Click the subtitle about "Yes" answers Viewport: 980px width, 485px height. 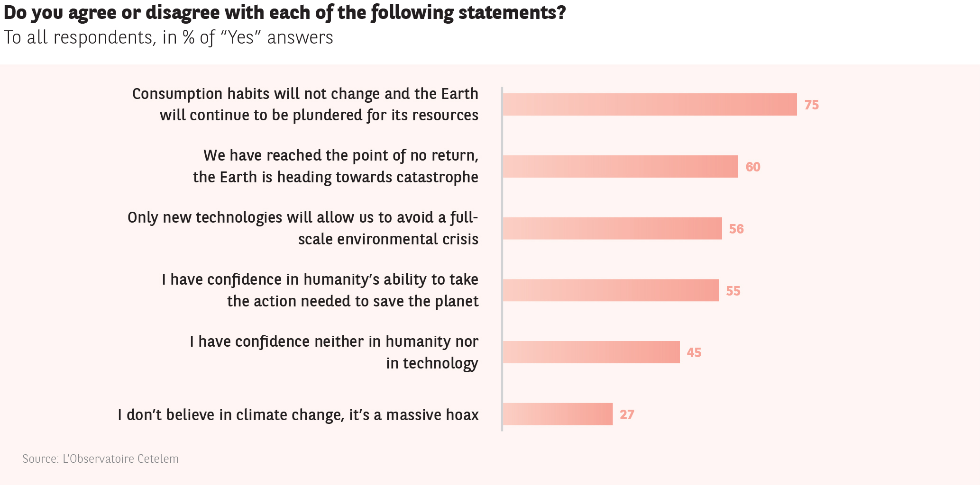tap(168, 37)
